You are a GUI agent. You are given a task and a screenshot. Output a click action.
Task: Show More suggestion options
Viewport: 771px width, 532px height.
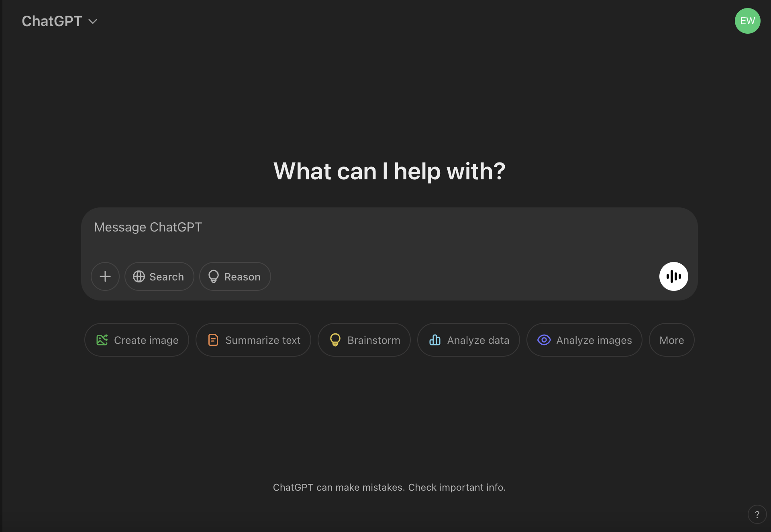672,340
